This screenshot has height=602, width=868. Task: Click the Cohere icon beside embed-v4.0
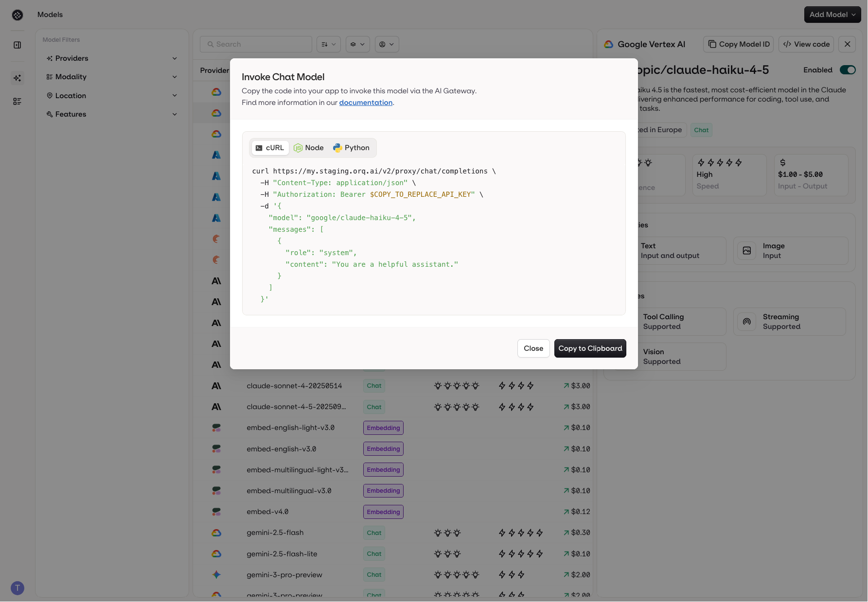pyautogui.click(x=216, y=511)
